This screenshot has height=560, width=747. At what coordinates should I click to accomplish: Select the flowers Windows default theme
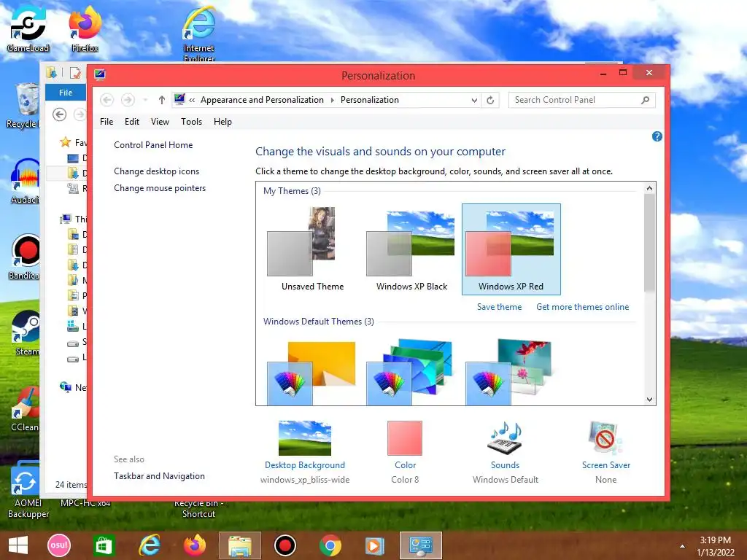[508, 373]
